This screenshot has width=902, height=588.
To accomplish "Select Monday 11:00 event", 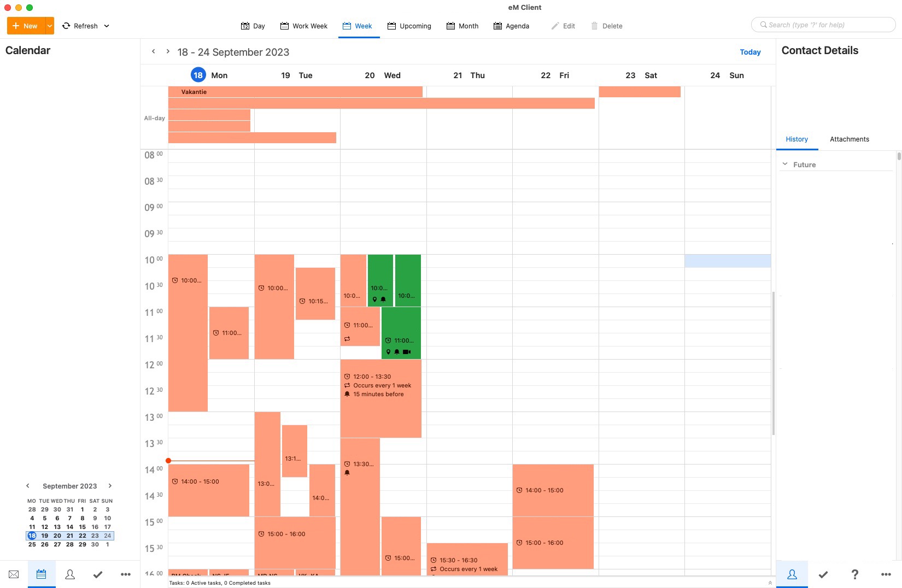I will point(229,333).
